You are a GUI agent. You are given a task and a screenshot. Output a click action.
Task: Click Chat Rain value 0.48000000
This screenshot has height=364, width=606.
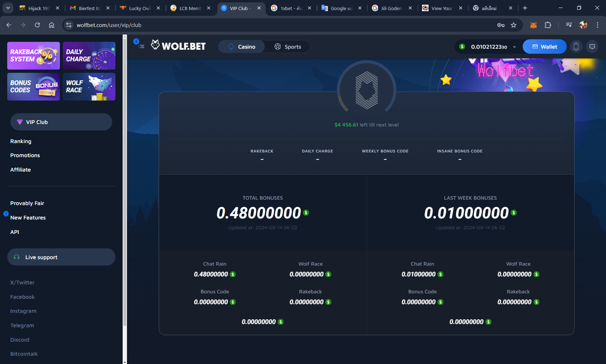tap(211, 274)
